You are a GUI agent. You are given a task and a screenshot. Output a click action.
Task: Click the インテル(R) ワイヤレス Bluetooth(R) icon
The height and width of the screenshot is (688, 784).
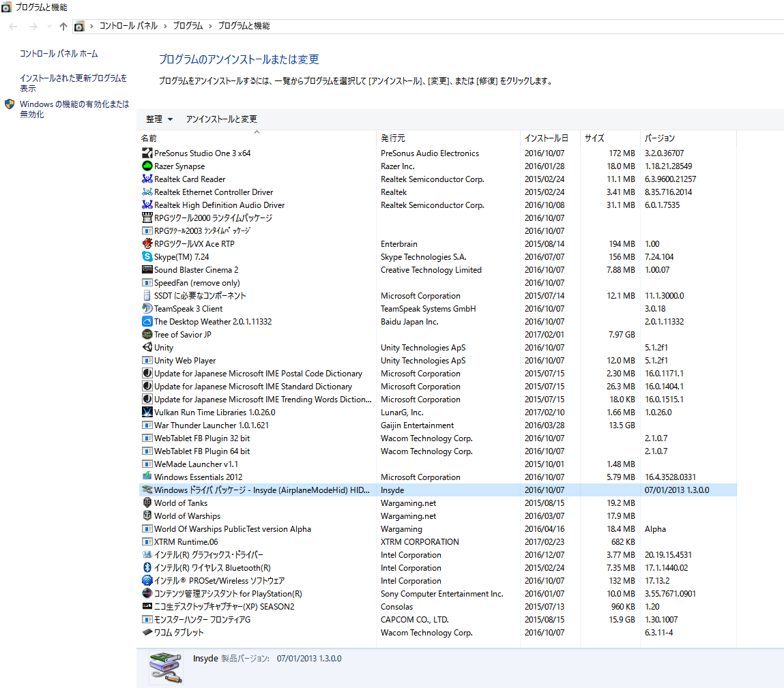[147, 567]
